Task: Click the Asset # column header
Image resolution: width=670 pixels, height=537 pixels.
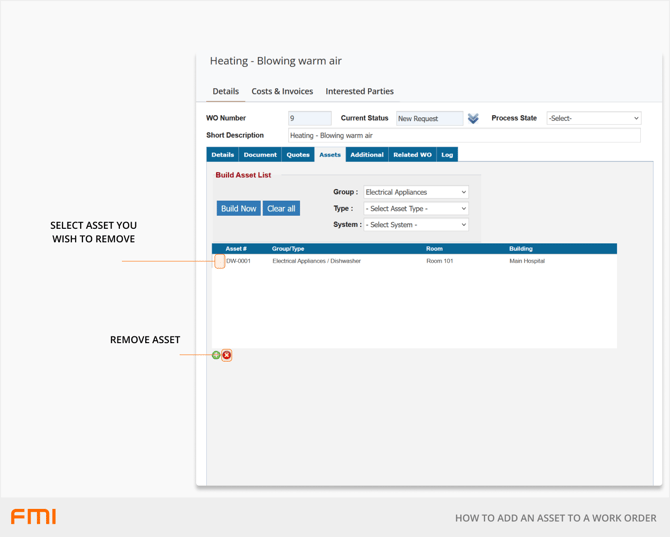Action: (236, 249)
